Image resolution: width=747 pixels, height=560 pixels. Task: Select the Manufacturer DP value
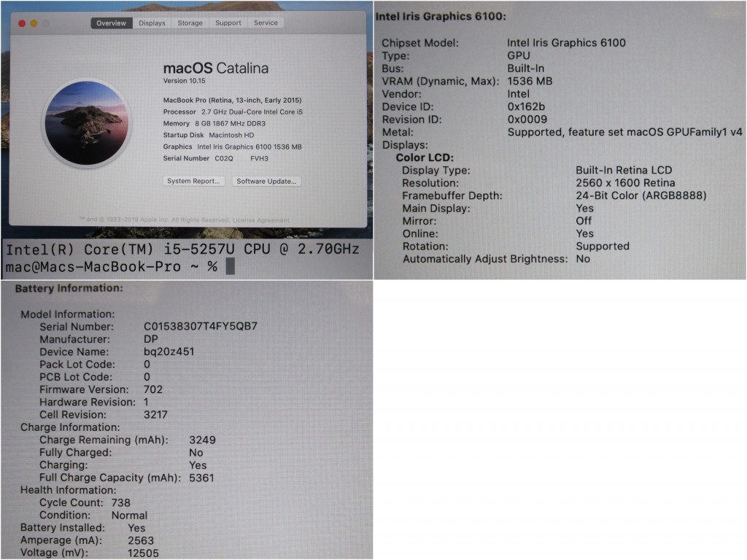[150, 339]
